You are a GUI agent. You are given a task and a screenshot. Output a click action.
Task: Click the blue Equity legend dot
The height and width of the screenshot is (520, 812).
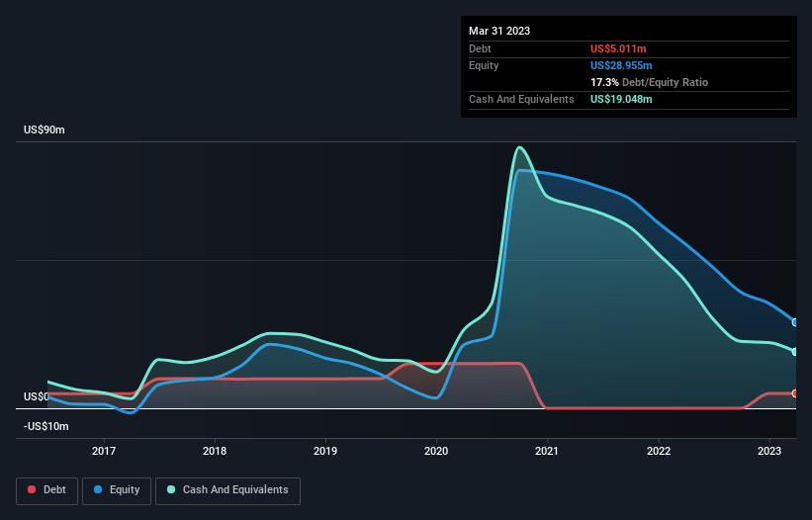point(98,489)
